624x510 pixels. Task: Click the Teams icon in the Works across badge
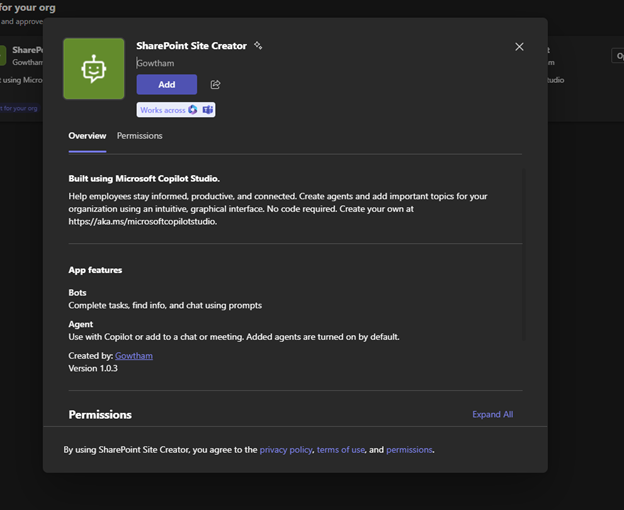(207, 110)
